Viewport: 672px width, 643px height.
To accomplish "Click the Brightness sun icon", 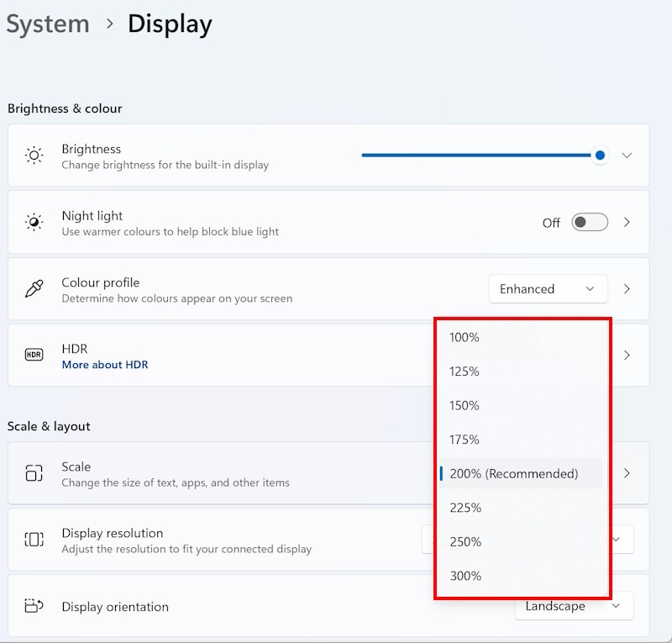I will [34, 155].
